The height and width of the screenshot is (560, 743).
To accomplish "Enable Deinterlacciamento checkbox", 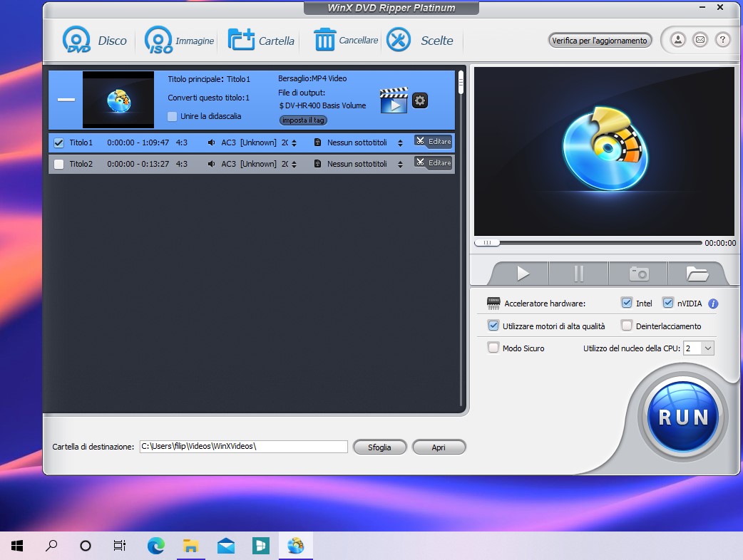I will (627, 326).
